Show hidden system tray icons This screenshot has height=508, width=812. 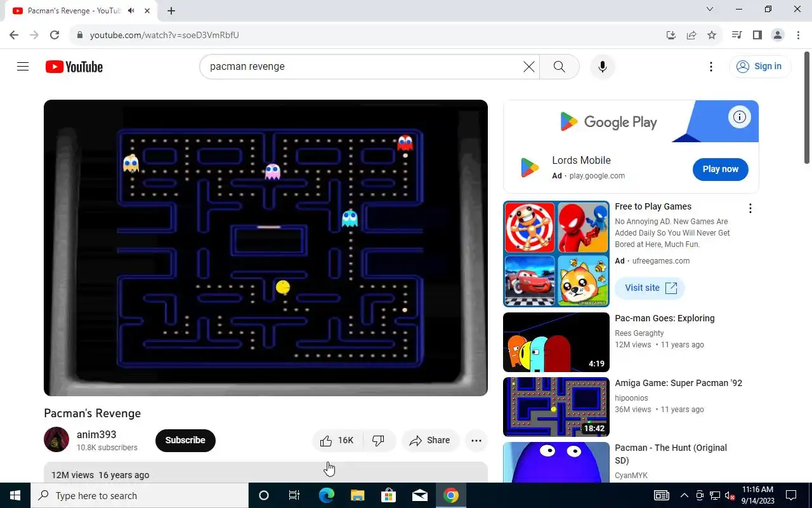pos(684,495)
